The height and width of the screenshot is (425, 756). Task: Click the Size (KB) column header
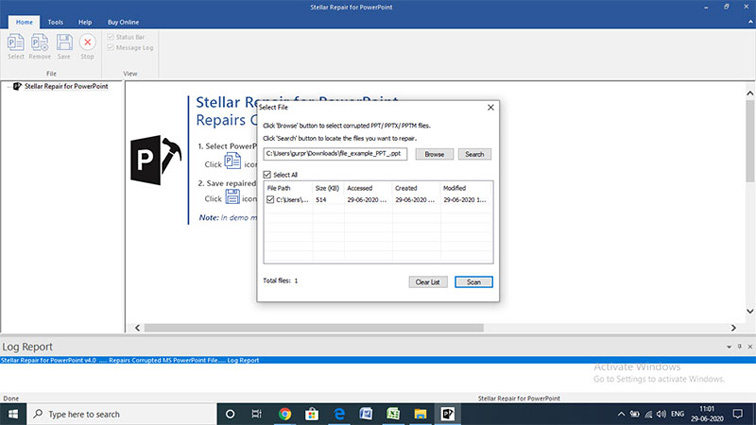(328, 188)
